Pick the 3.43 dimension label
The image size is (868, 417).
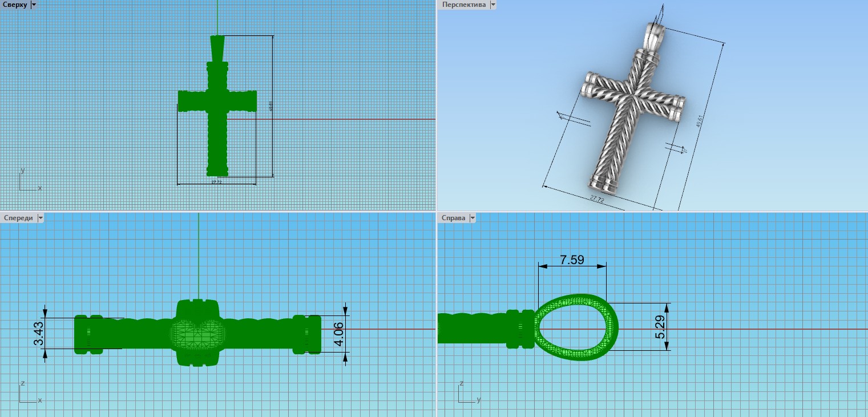click(x=39, y=334)
